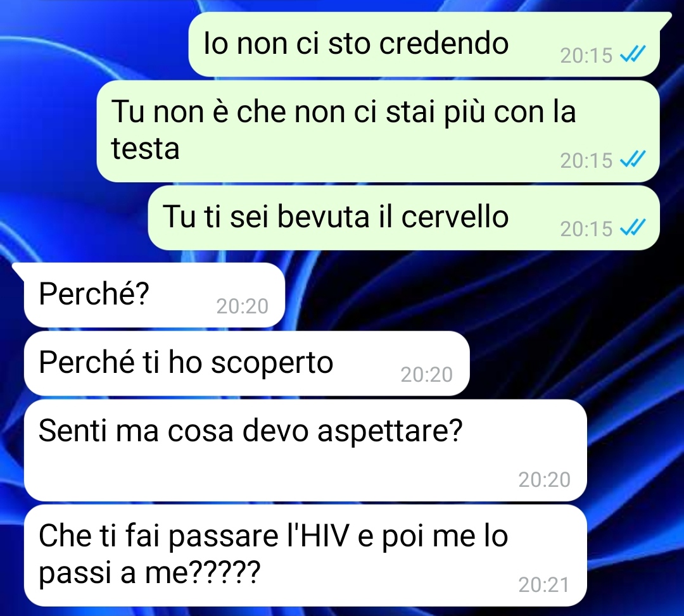
Task: Tap blue double-check beside 'testa' message
Action: (x=633, y=160)
